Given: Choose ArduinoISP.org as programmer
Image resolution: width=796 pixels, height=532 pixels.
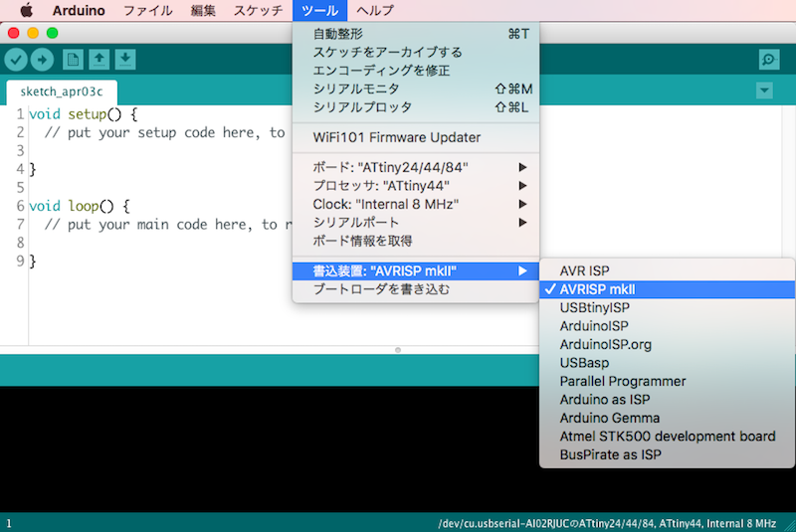Looking at the screenshot, I should point(667,344).
